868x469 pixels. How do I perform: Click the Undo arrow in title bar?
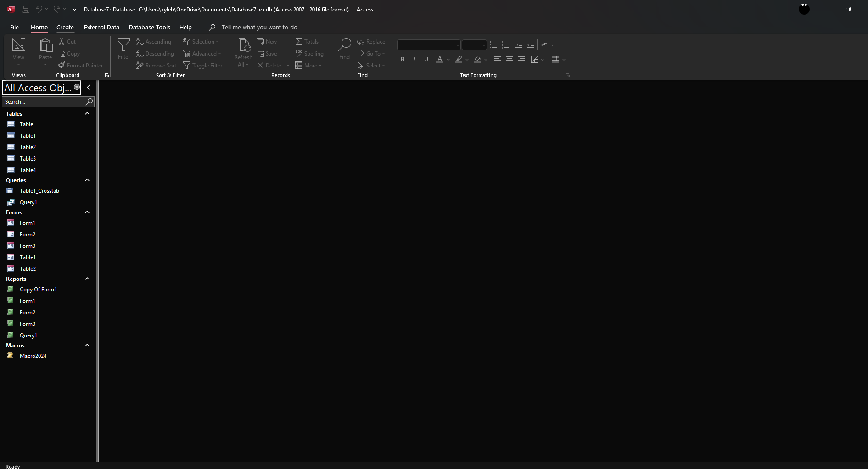click(39, 9)
